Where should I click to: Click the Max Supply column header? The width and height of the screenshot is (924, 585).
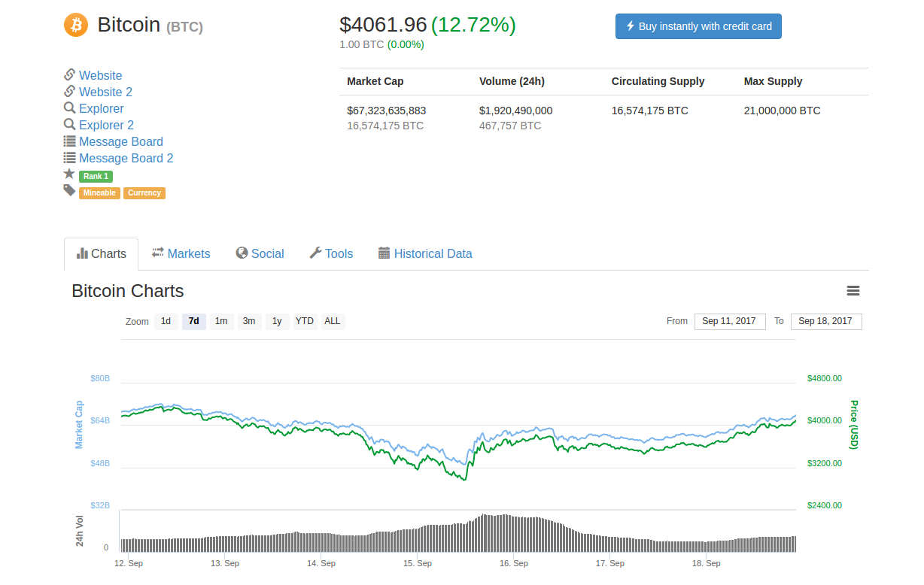pos(773,81)
